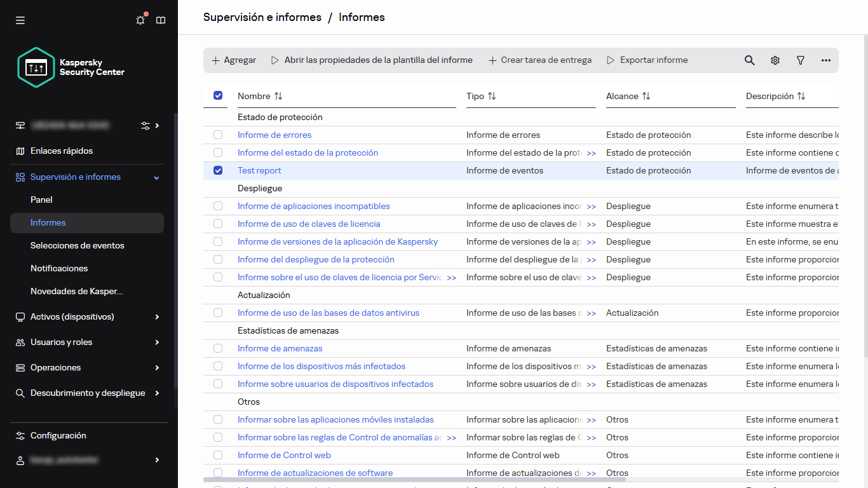Open the filter for the reports list
Screen dimensions: 868x488
(x=800, y=60)
